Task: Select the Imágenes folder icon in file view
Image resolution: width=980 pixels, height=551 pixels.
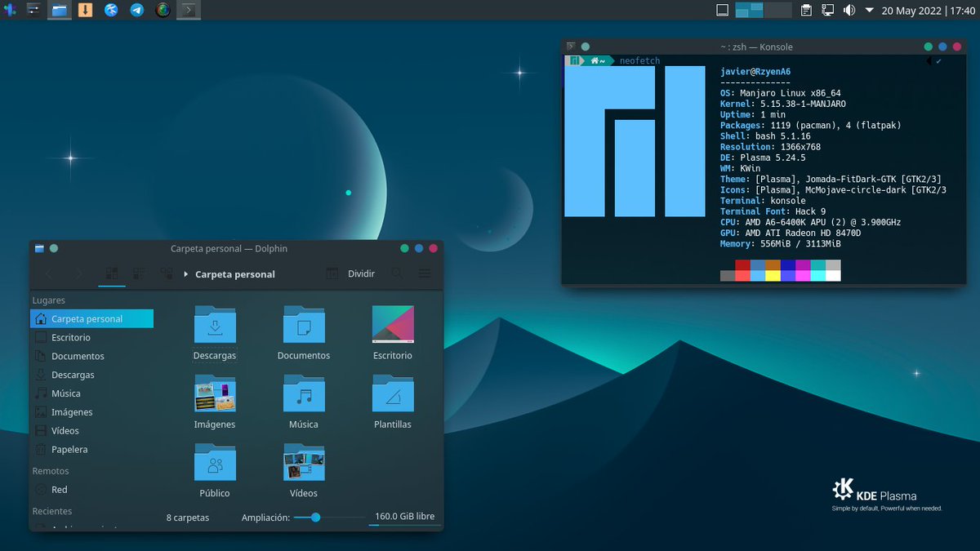Action: click(x=215, y=393)
